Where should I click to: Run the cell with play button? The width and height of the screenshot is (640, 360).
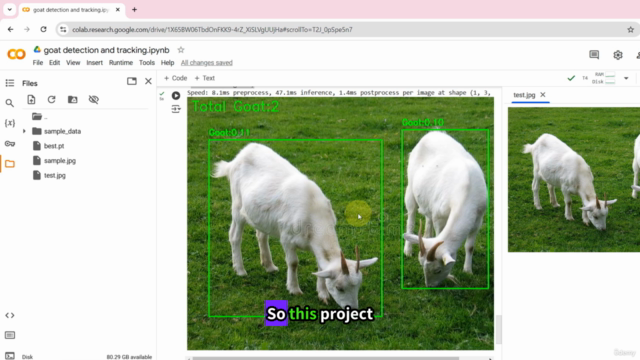click(x=176, y=96)
